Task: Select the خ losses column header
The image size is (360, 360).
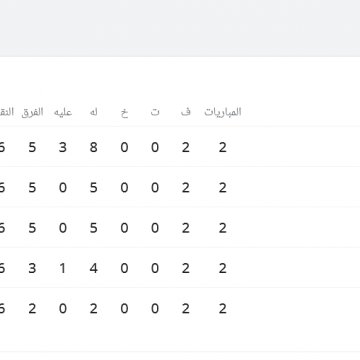Action: (x=124, y=113)
